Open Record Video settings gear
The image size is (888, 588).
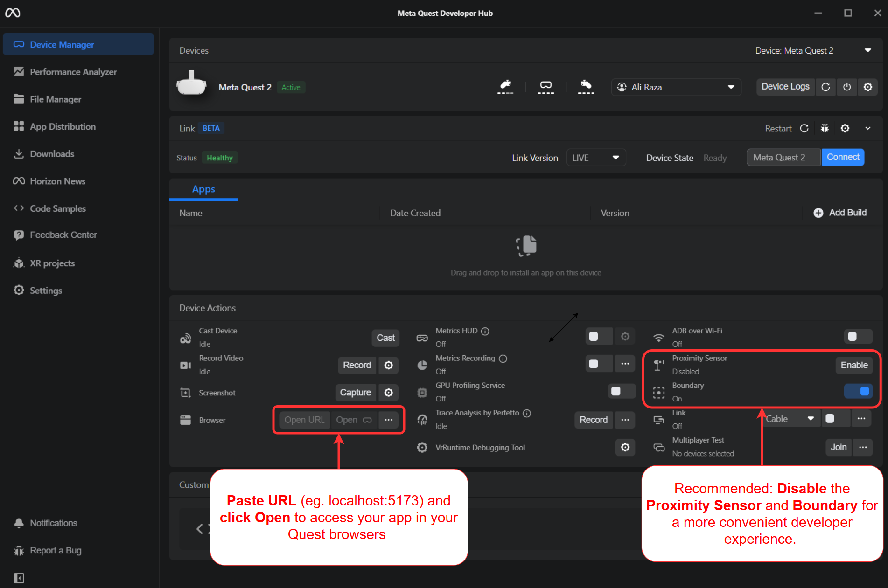pyautogui.click(x=388, y=365)
